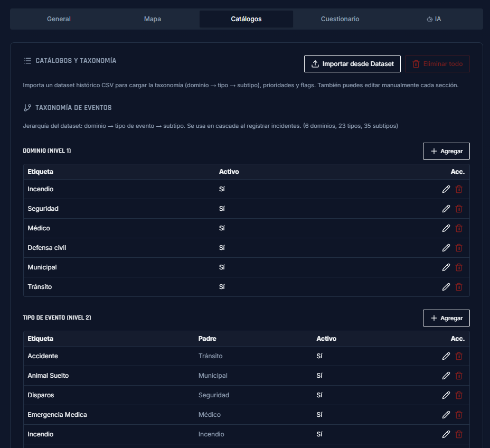Edit the Municipal domain row
490x448 pixels.
(446, 267)
